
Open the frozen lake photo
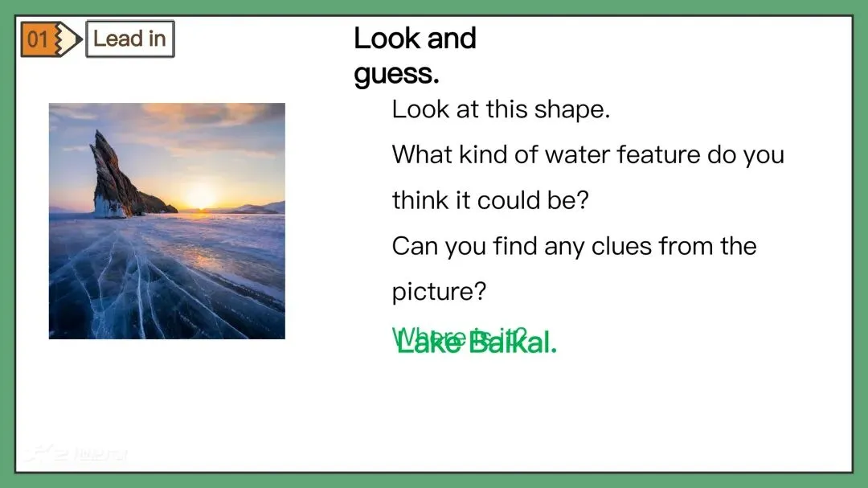(166, 221)
